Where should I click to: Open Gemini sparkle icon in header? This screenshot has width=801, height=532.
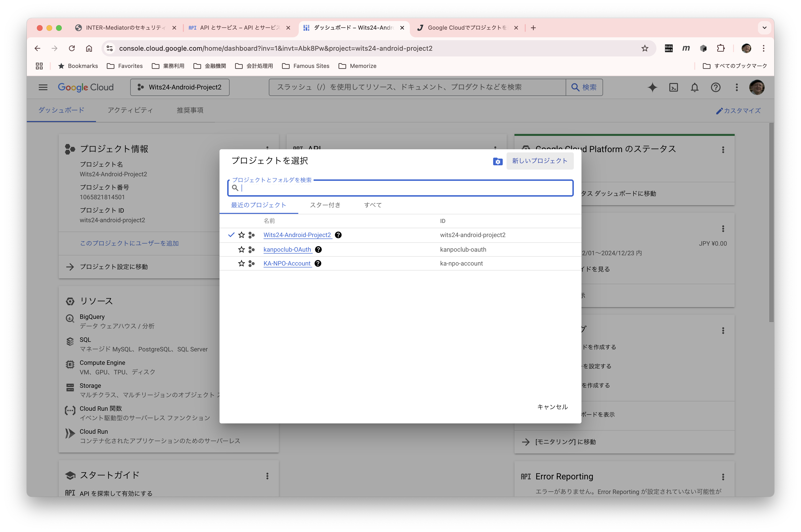(x=652, y=87)
